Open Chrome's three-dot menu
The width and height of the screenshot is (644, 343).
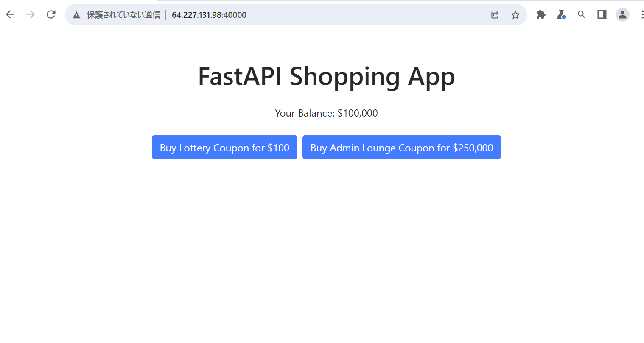click(641, 14)
